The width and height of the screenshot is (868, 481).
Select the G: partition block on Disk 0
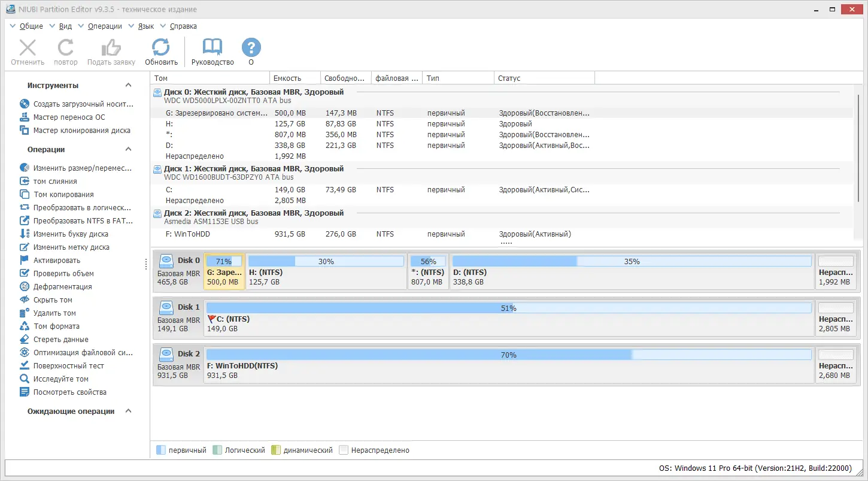click(224, 271)
